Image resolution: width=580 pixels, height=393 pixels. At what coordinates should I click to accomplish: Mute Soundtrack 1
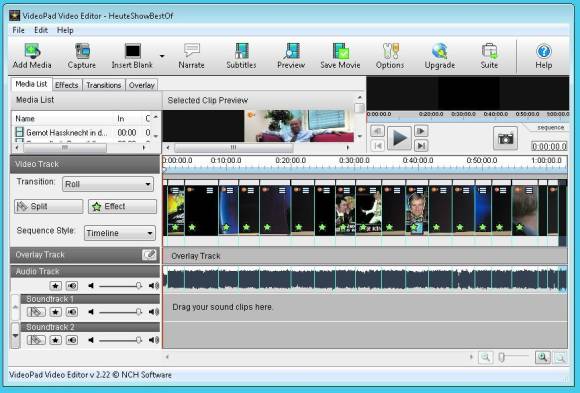click(72, 312)
